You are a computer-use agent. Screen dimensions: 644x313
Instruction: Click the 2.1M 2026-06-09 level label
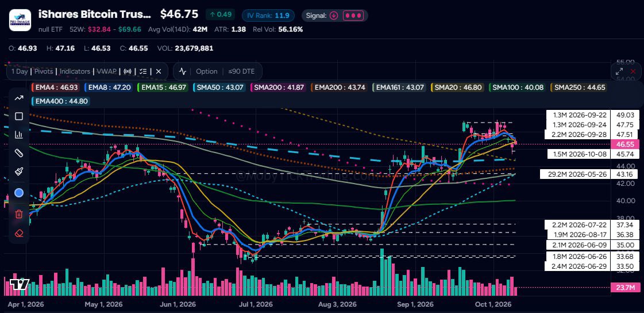point(577,245)
